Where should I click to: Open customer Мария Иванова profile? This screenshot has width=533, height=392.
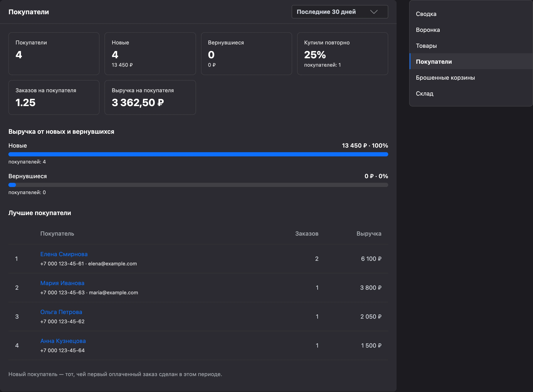coord(62,283)
